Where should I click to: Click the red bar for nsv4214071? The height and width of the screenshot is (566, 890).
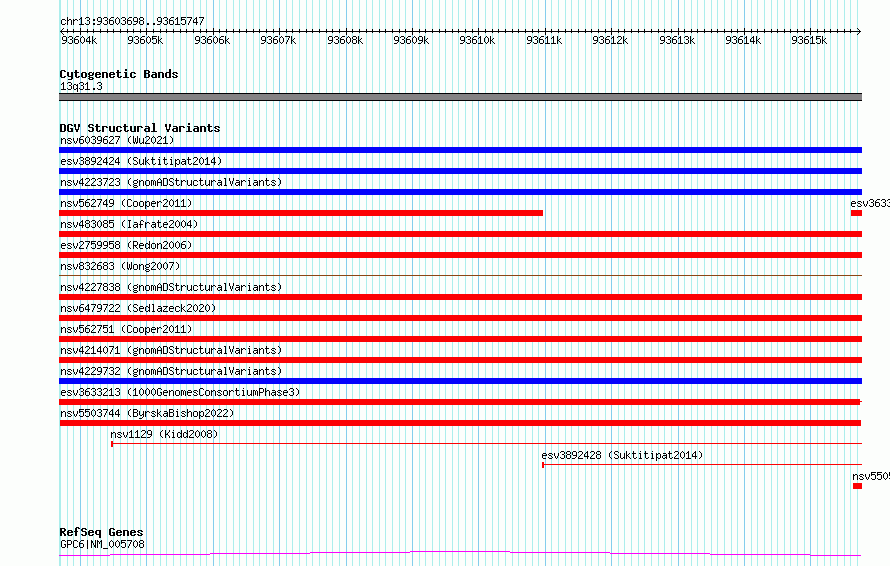coord(460,360)
